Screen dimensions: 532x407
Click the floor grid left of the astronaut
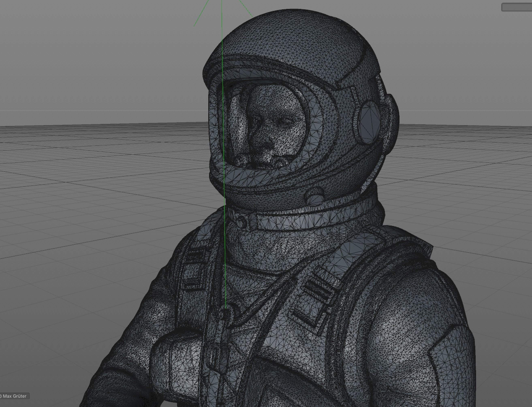coord(85,194)
